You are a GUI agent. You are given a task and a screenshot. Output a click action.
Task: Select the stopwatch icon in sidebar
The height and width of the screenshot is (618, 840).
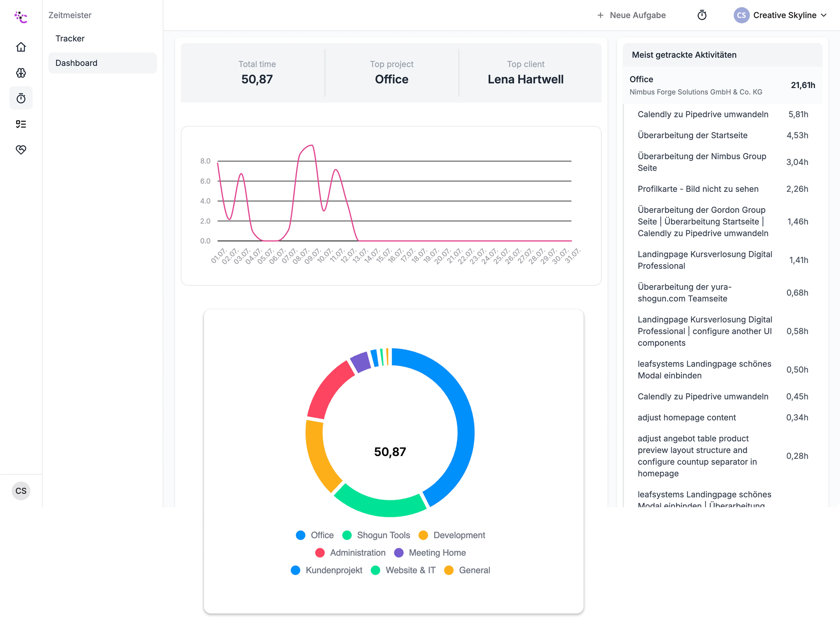pos(21,98)
